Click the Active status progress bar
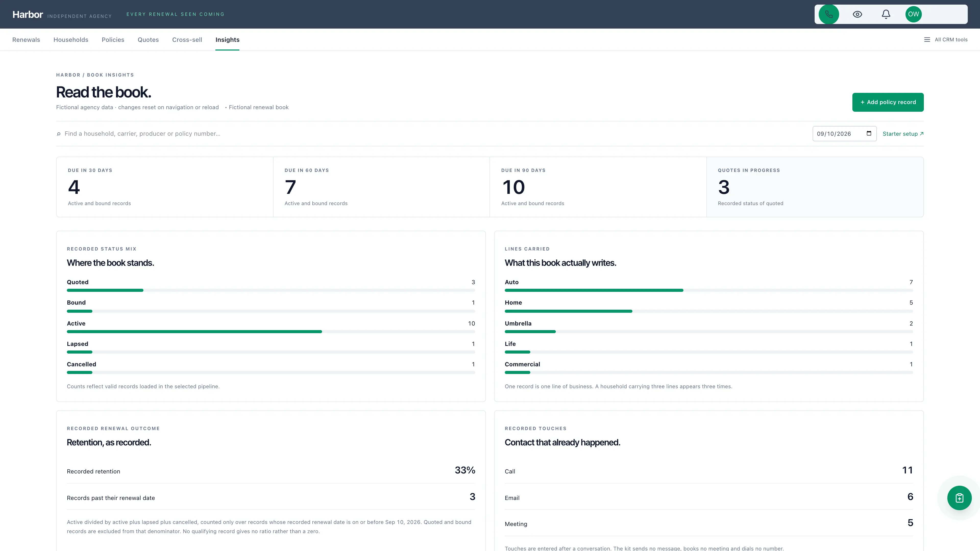The height and width of the screenshot is (551, 980). click(271, 332)
